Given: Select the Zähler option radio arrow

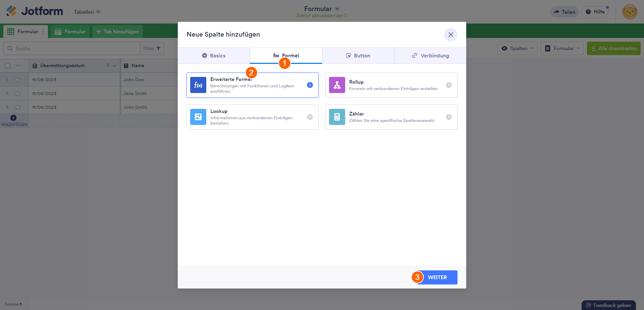Looking at the screenshot, I should 448,117.
